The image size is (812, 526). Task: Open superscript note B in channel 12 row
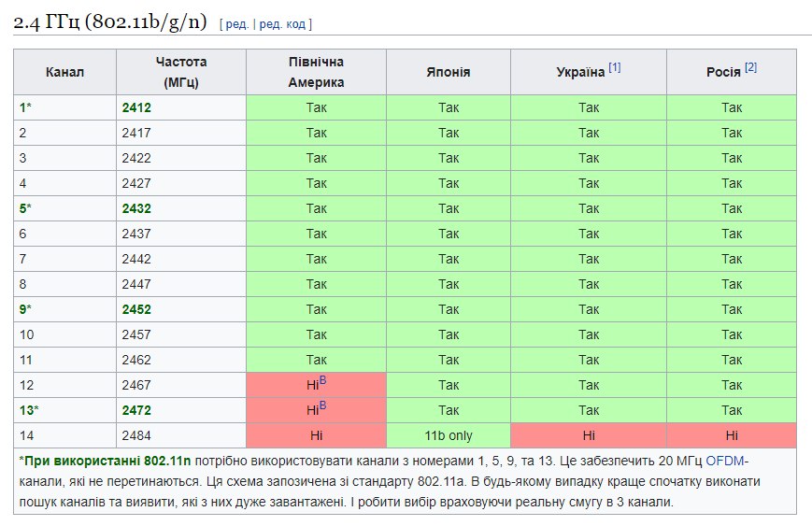tap(322, 380)
